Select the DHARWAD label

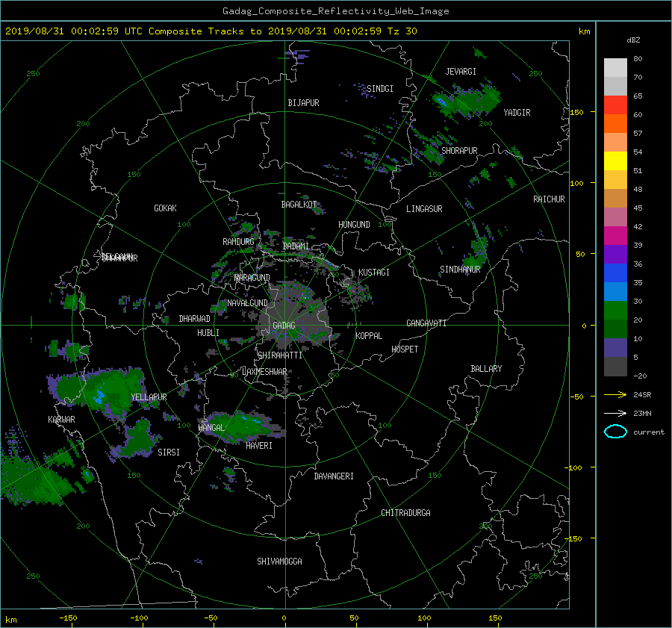[195, 319]
